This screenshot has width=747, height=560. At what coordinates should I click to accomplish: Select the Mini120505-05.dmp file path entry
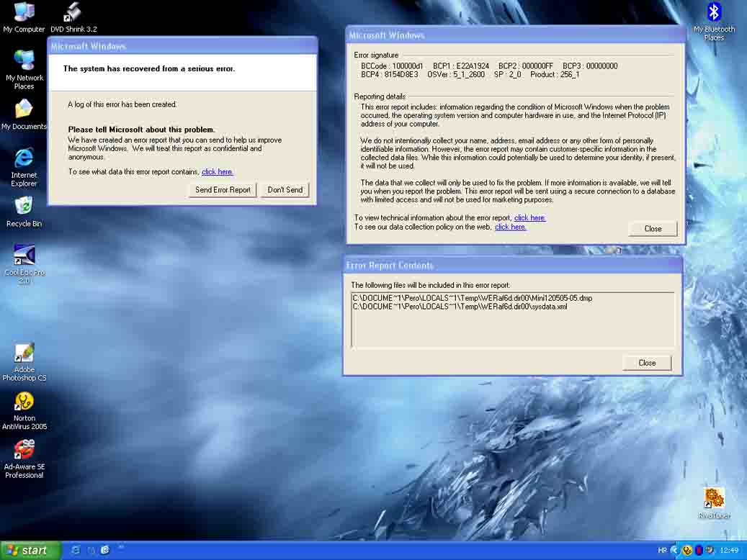(x=472, y=298)
